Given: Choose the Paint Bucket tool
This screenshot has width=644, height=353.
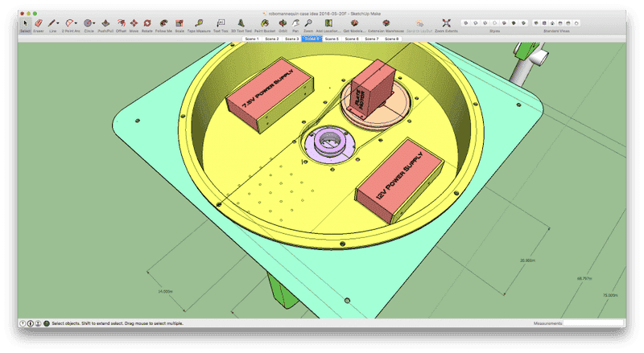Looking at the screenshot, I should (x=265, y=24).
